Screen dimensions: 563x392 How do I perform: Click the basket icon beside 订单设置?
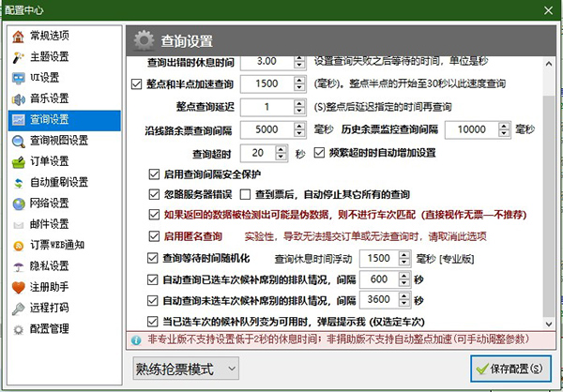(x=19, y=162)
